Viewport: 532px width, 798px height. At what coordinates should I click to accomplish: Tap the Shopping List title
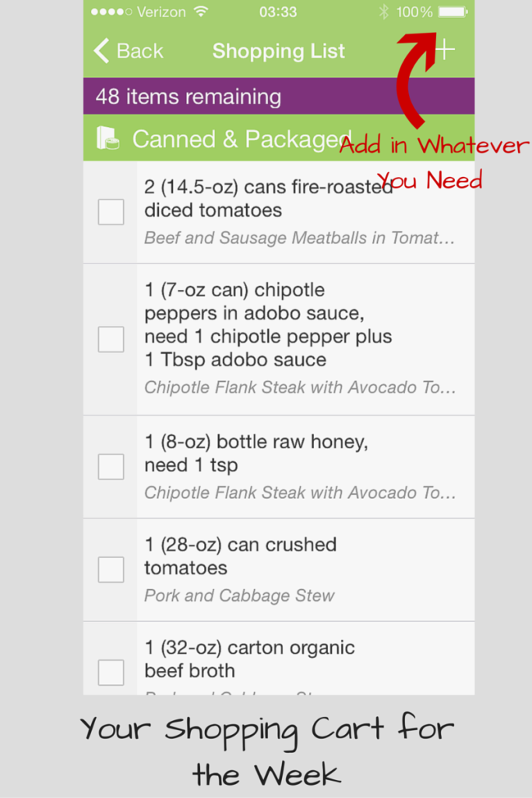coord(278,51)
